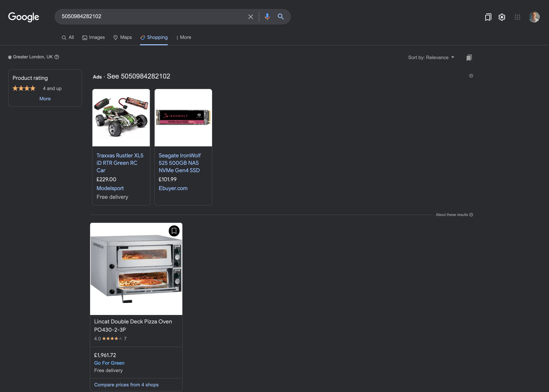This screenshot has width=549, height=392.
Task: Filter by 4 stars and up rating
Action: 37,89
